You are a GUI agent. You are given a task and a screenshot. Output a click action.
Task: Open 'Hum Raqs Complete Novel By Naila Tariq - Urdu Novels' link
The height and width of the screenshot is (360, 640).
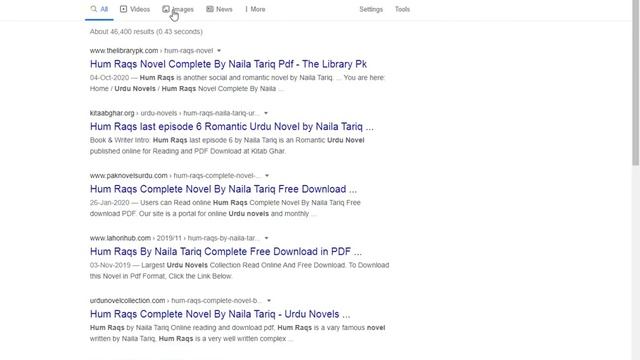point(220,314)
